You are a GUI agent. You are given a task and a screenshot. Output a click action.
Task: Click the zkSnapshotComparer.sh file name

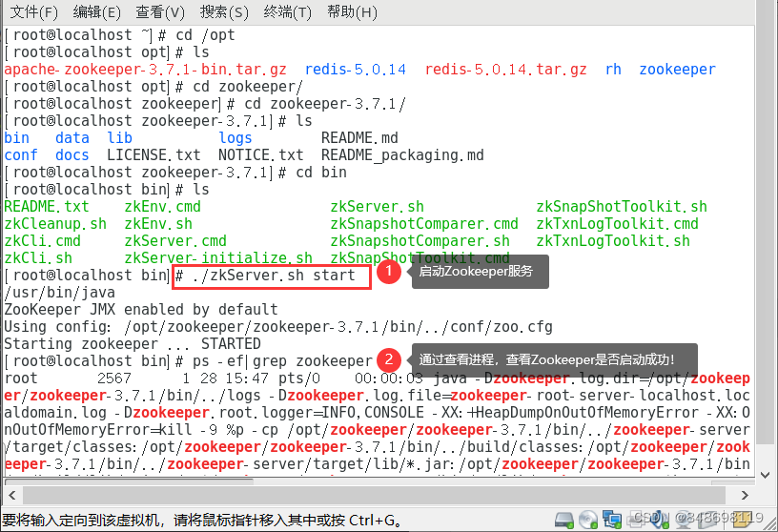pyautogui.click(x=420, y=241)
